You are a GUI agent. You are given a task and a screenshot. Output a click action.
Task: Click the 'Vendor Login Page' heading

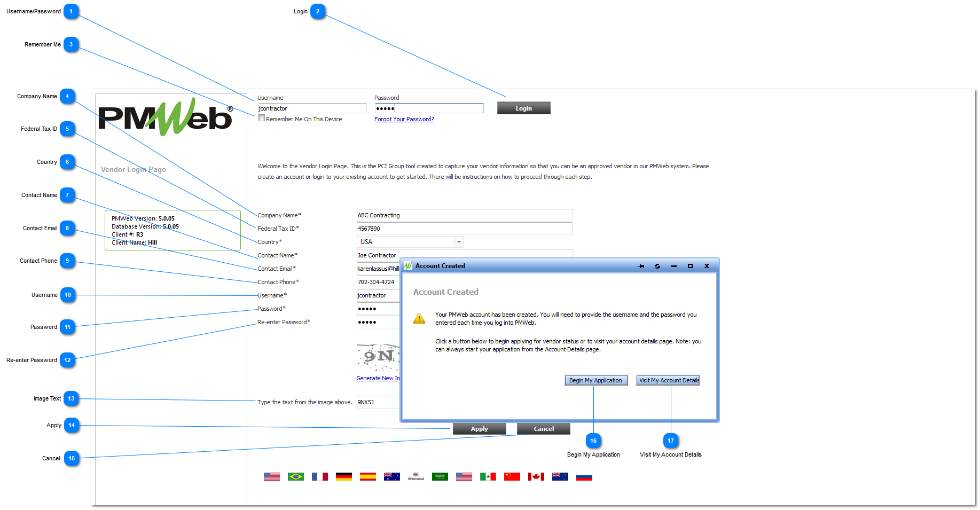click(x=133, y=169)
